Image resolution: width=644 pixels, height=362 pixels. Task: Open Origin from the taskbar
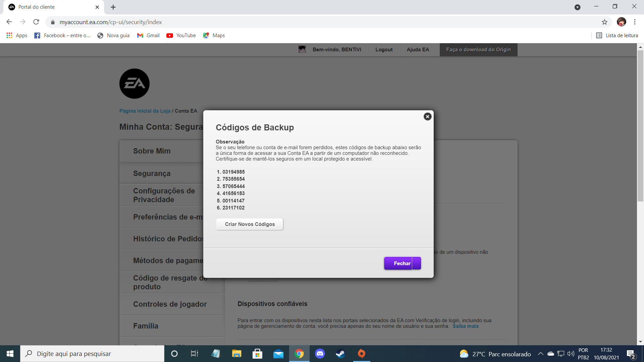point(362,354)
